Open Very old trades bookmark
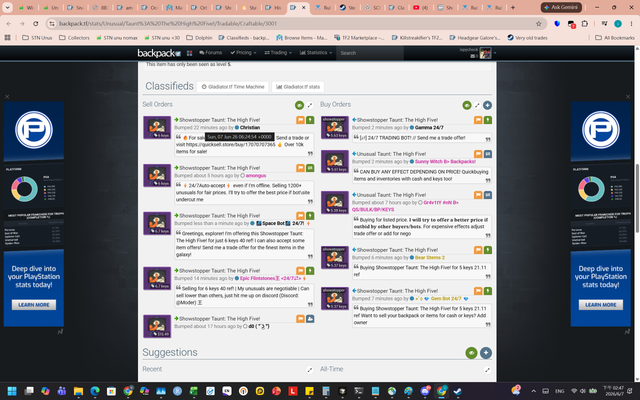Viewport: 640px width, 400px height. [527, 38]
